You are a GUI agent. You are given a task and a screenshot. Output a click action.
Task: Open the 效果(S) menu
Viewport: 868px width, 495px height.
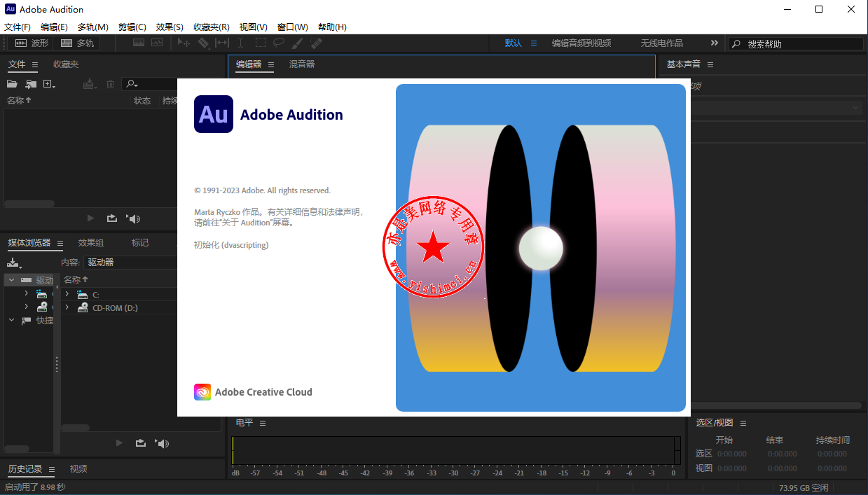(x=170, y=27)
